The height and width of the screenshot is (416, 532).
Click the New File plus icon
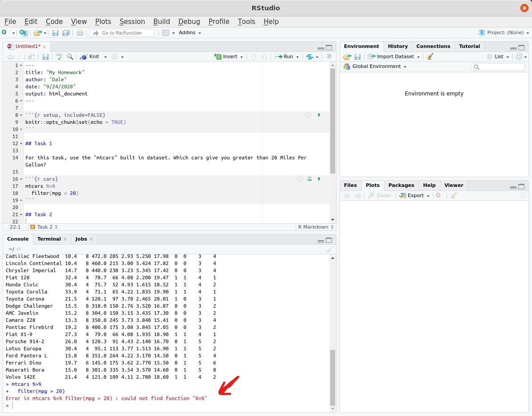[4, 32]
